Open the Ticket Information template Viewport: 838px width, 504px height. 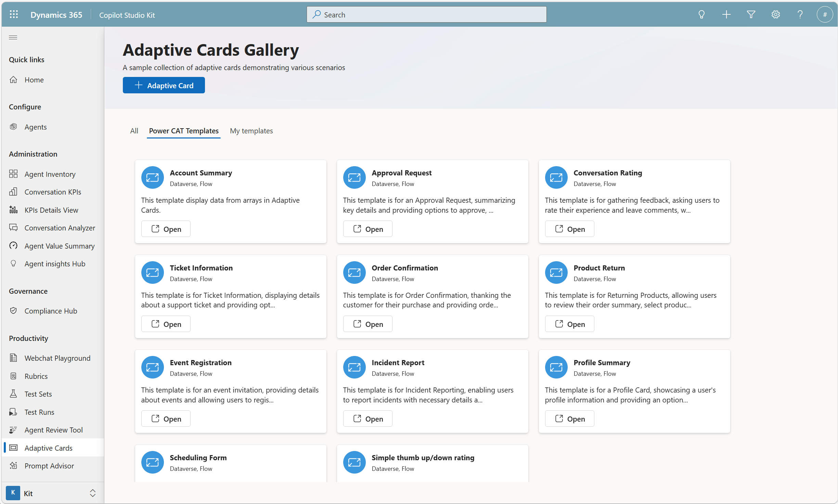click(x=166, y=324)
